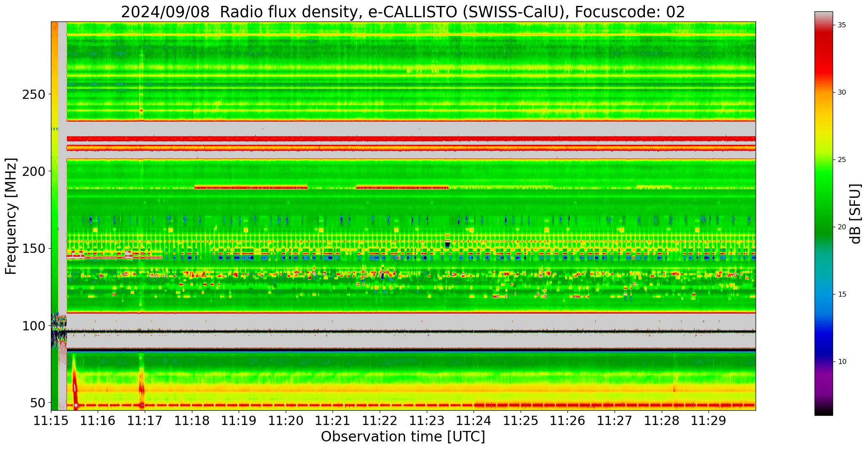Click the colorbar tick label 15
868x449 pixels.
[x=842, y=294]
